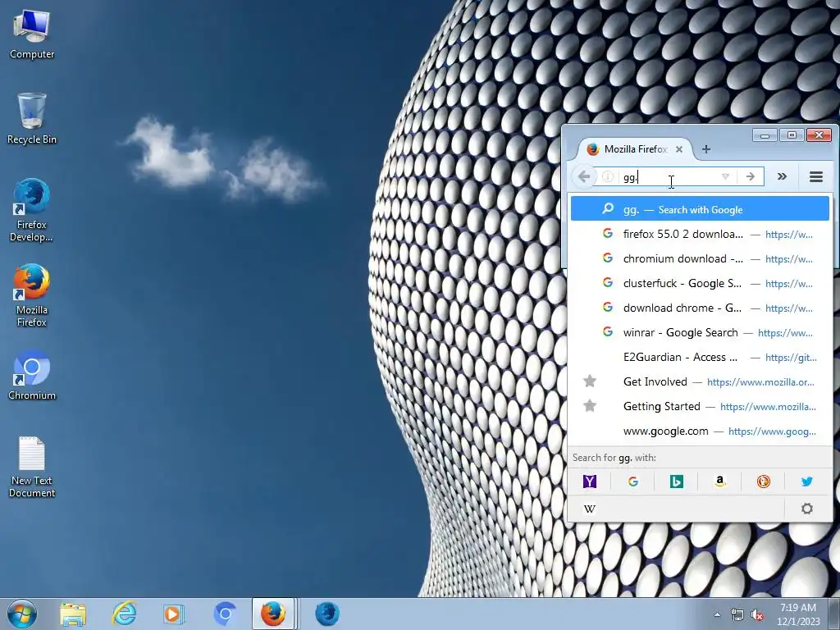The image size is (840, 630).
Task: Click the Show desktop strip beside clock
Action: (834, 614)
